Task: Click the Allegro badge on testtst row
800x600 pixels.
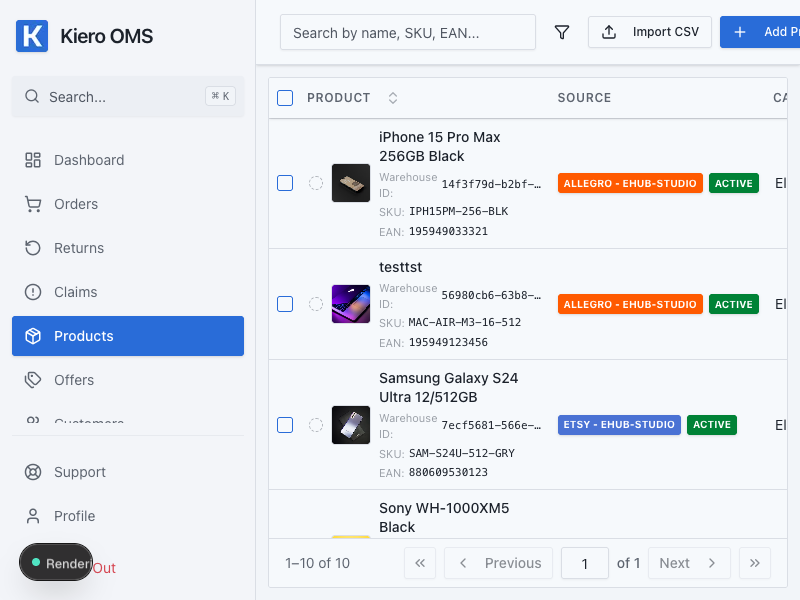Action: point(630,304)
